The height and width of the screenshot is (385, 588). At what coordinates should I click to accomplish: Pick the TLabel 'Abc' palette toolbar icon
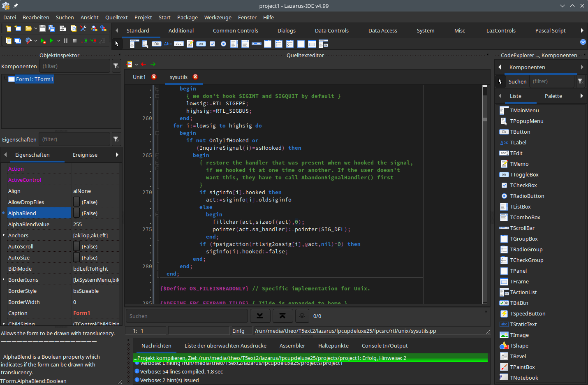pyautogui.click(x=168, y=44)
